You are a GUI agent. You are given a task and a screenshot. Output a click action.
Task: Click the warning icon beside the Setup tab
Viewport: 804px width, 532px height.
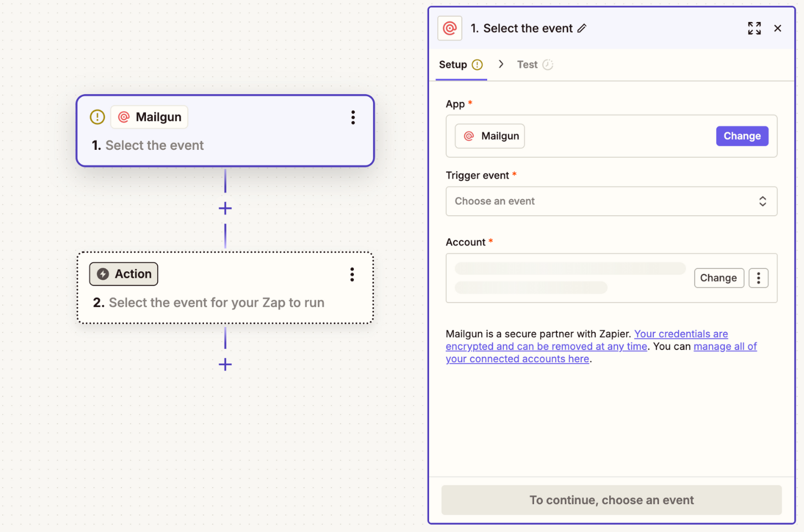click(x=478, y=64)
